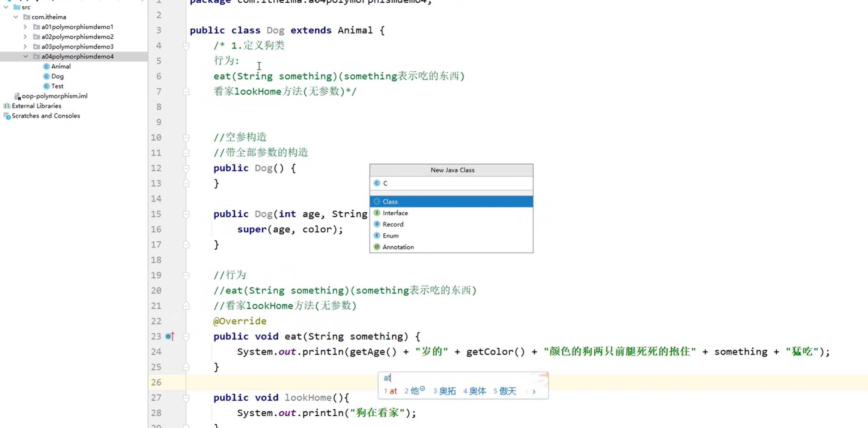Open Dog class file icon

click(x=47, y=76)
